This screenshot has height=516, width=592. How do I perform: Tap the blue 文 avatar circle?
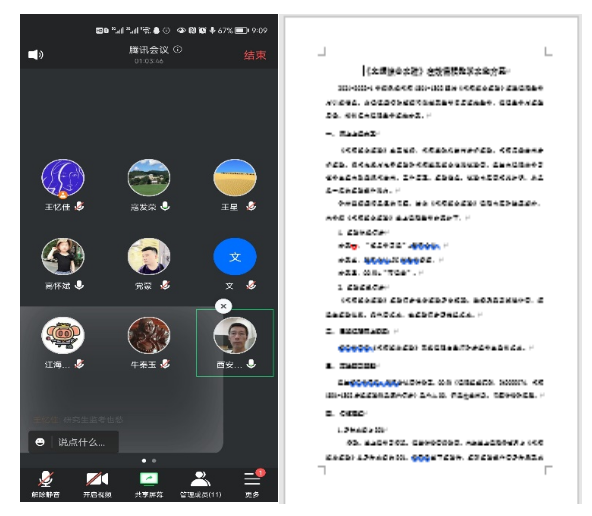pyautogui.click(x=235, y=257)
